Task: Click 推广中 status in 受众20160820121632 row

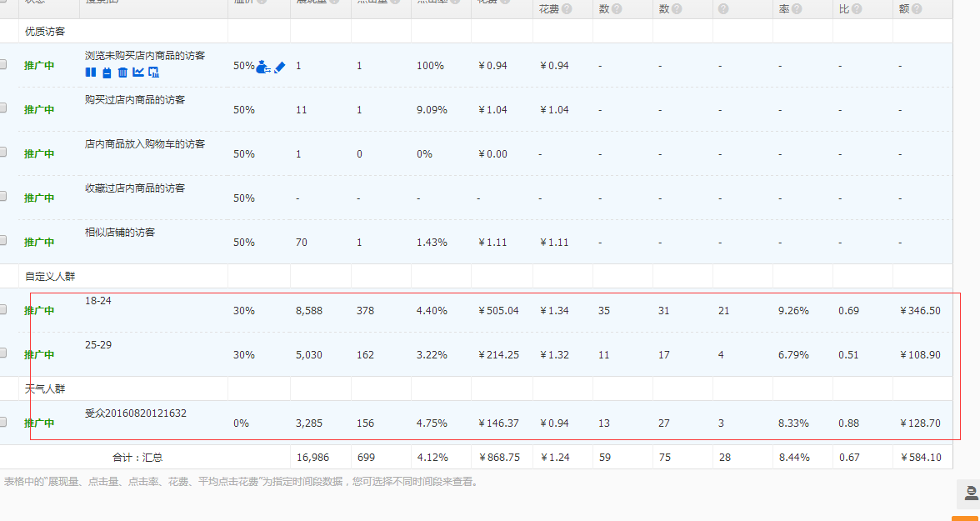Action: click(39, 423)
